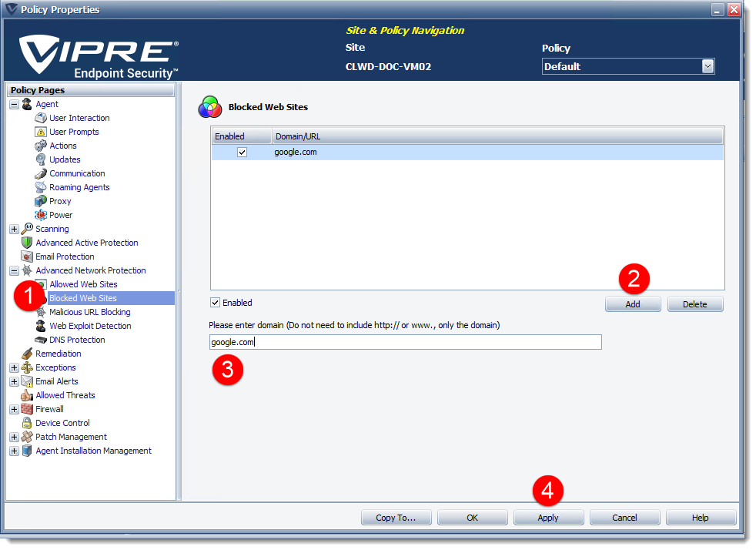The height and width of the screenshot is (550, 756).
Task: Click the Patch Management icon
Action: (27, 437)
